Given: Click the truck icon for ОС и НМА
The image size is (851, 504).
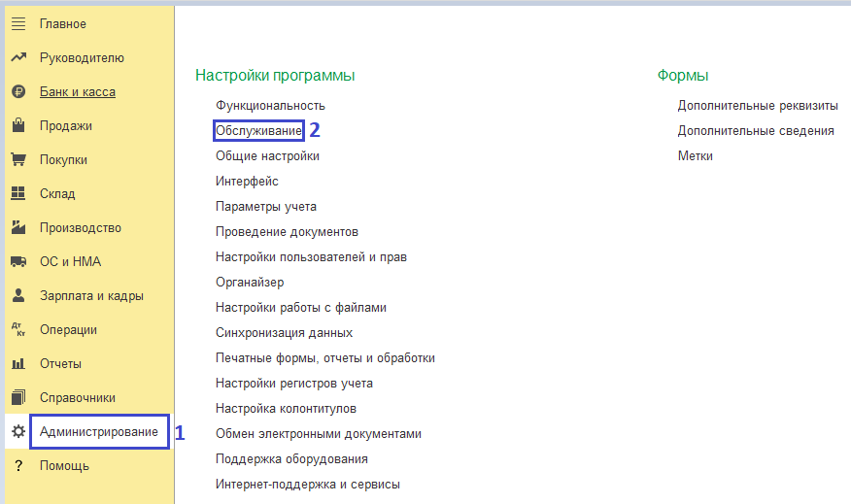Looking at the screenshot, I should pyautogui.click(x=17, y=262).
